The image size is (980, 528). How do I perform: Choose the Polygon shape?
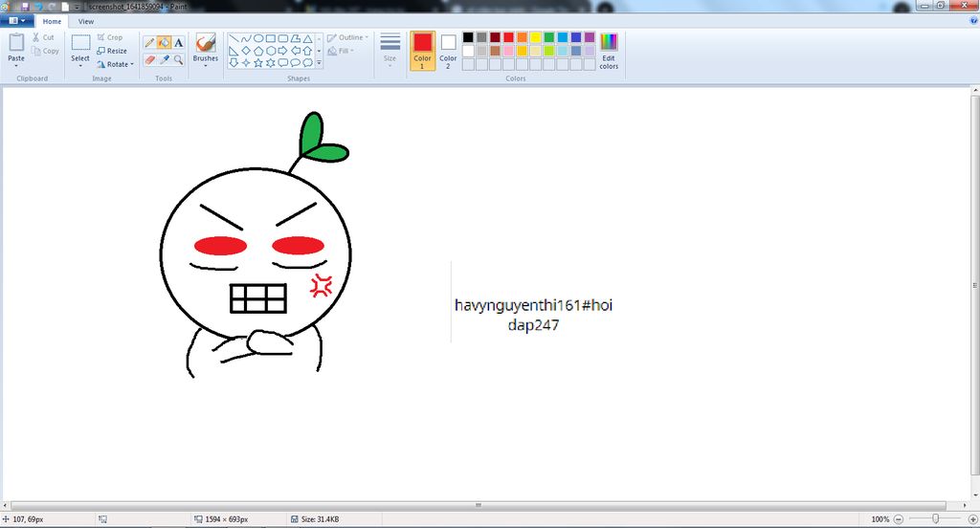295,39
